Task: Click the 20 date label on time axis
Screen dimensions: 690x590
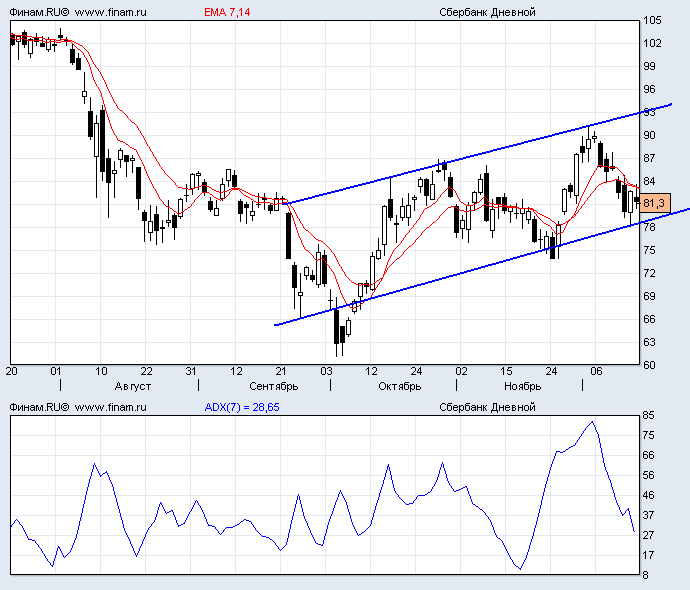Action: tap(11, 371)
